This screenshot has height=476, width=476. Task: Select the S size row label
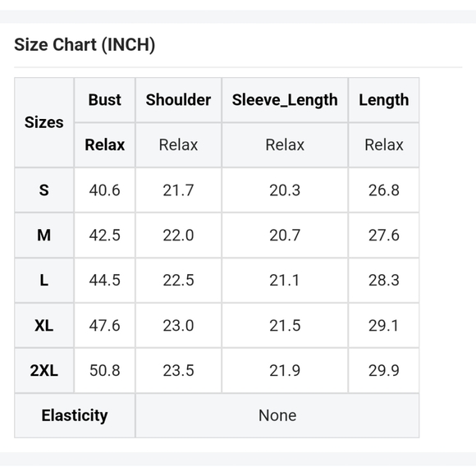[44, 190]
